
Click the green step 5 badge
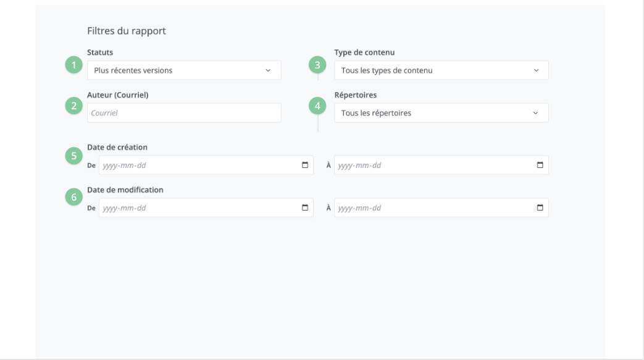coord(74,156)
